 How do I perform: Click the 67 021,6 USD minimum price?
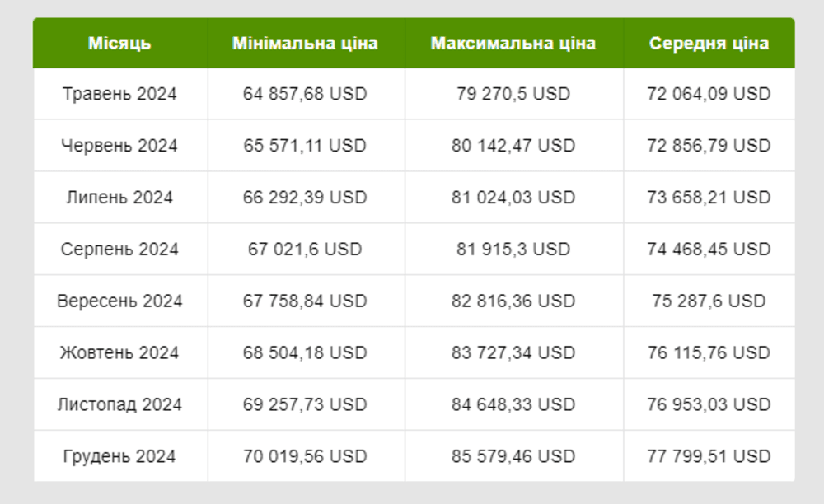(306, 249)
